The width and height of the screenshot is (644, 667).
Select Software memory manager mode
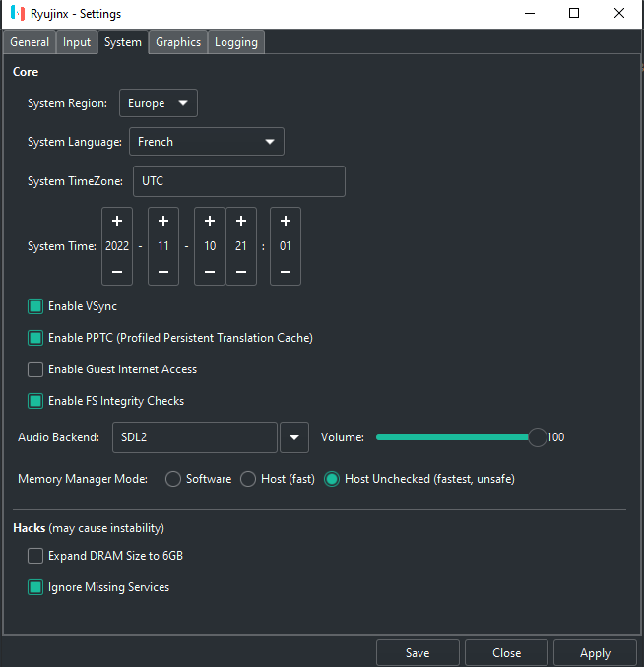click(x=173, y=479)
